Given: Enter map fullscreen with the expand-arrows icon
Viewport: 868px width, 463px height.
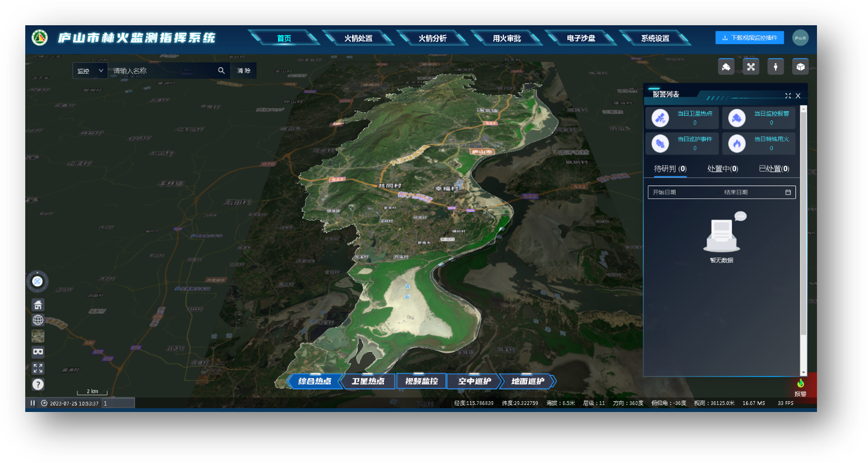Looking at the screenshot, I should (x=38, y=368).
